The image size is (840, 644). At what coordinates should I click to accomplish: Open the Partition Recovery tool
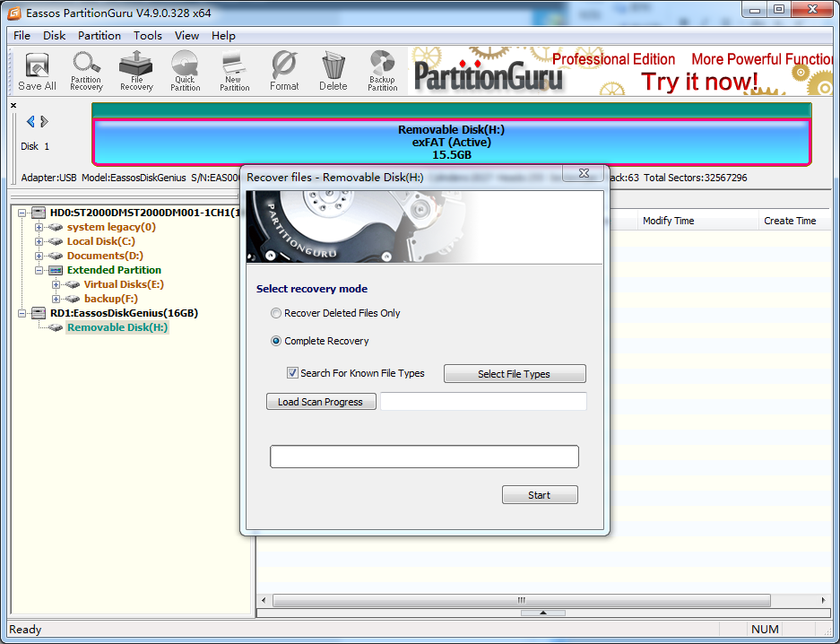tap(86, 71)
